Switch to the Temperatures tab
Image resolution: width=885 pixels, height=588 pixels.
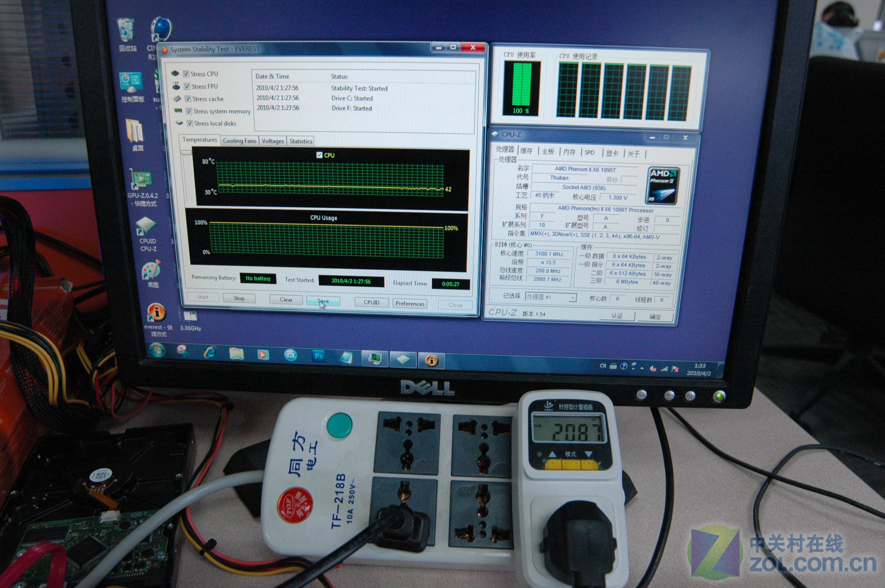(199, 139)
